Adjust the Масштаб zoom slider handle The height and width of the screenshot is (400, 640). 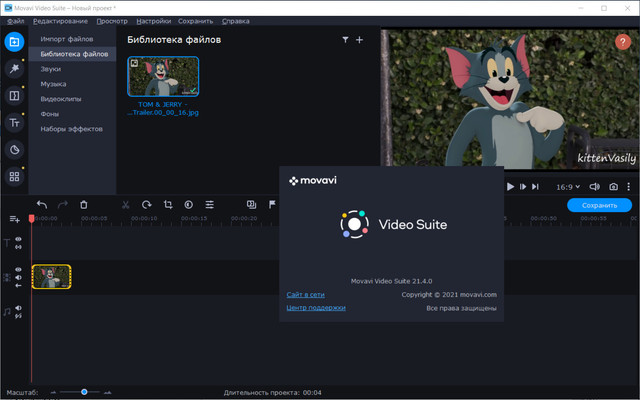pos(84,391)
